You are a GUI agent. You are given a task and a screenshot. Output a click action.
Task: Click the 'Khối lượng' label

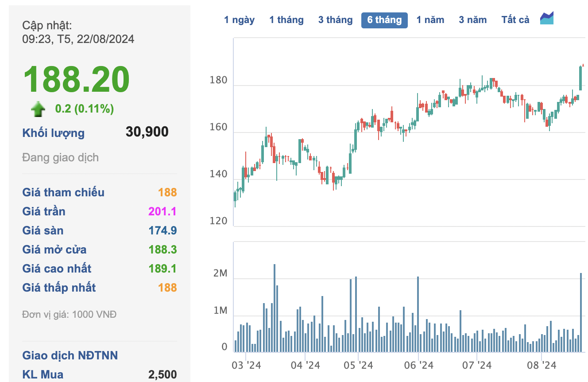coord(53,133)
